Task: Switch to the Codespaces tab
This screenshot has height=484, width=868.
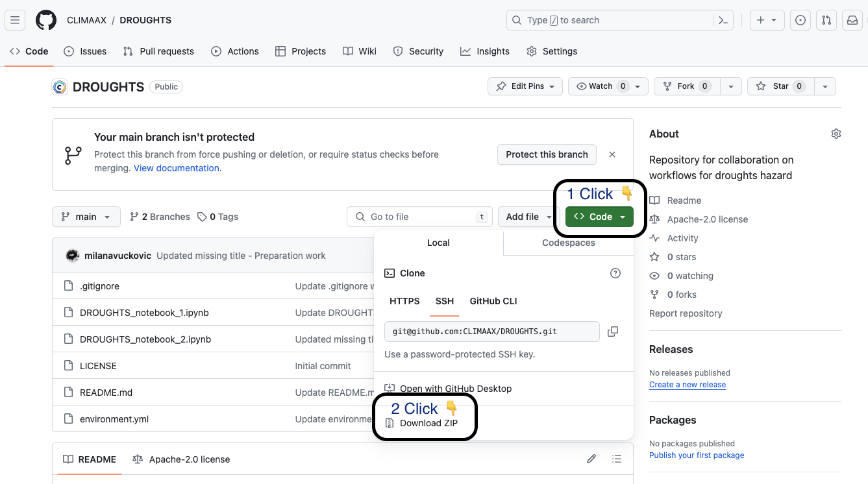Action: pos(569,243)
